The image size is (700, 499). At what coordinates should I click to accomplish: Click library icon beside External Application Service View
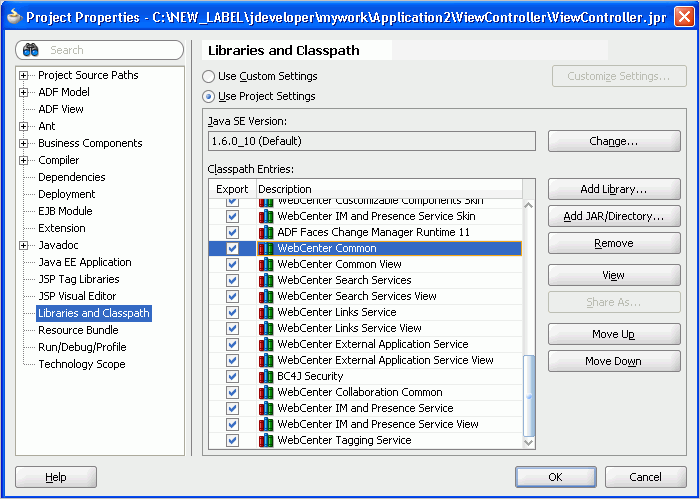[266, 360]
